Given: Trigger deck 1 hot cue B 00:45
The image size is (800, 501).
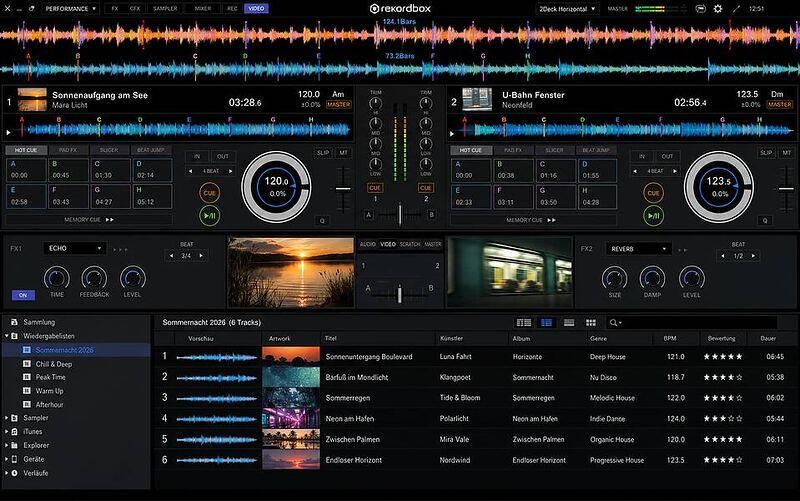Looking at the screenshot, I should click(68, 170).
